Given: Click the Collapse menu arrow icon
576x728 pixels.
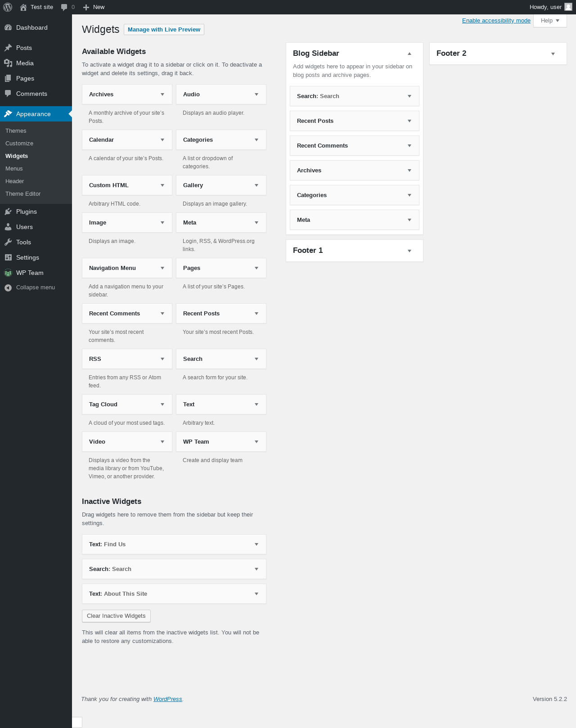Looking at the screenshot, I should point(8,288).
